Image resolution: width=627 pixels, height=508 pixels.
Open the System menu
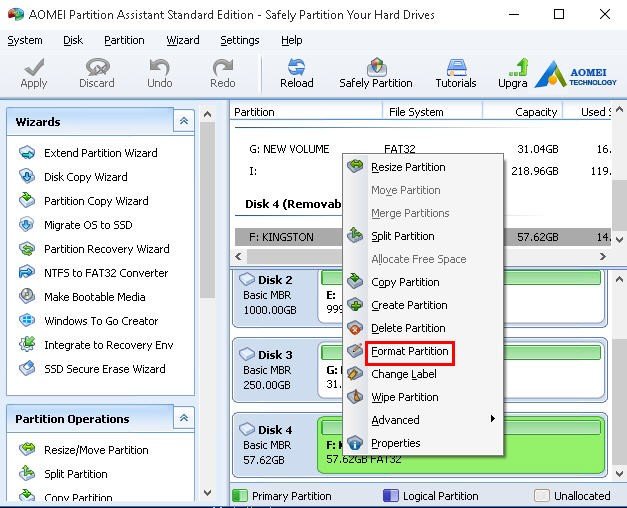[25, 40]
